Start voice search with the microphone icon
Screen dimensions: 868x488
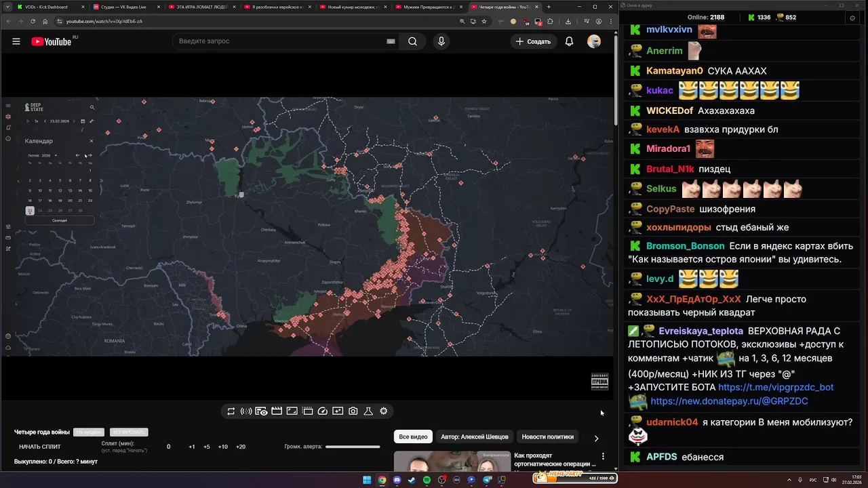(441, 41)
